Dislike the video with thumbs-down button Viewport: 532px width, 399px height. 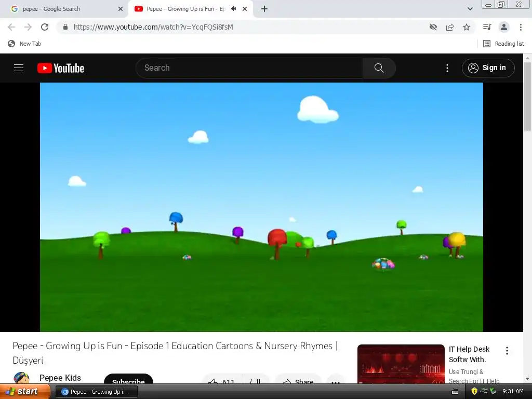(255, 380)
